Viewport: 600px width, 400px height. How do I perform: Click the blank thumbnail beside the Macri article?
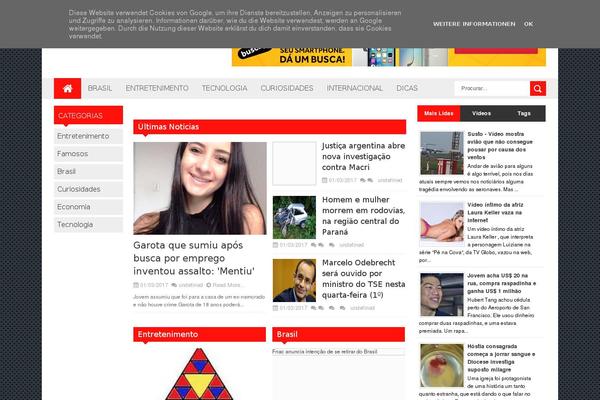coord(294,163)
